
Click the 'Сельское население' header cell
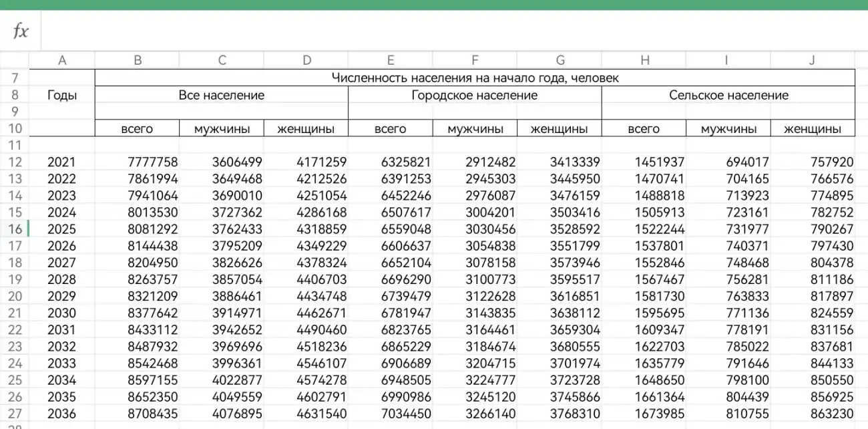tap(728, 95)
